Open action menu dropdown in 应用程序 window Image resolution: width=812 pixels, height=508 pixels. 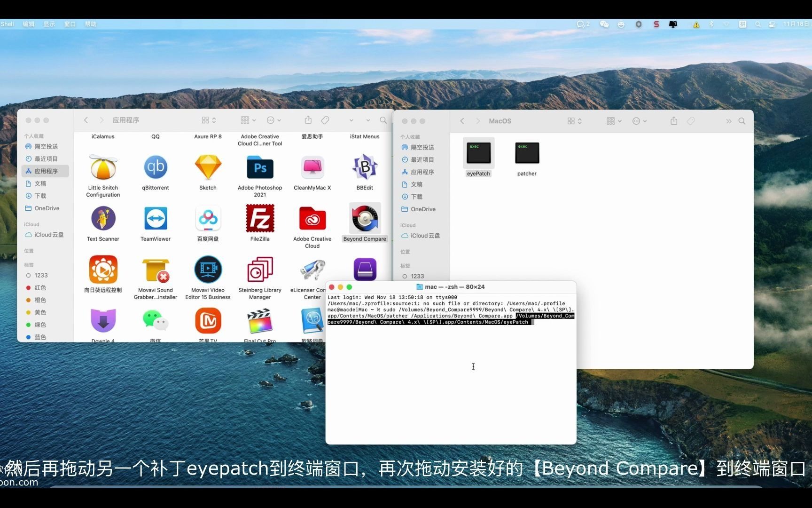click(273, 120)
